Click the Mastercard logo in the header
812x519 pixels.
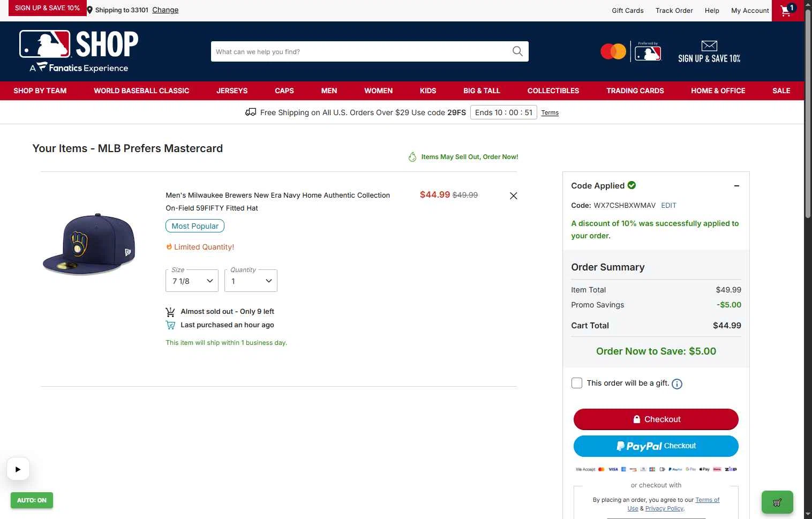(613, 51)
